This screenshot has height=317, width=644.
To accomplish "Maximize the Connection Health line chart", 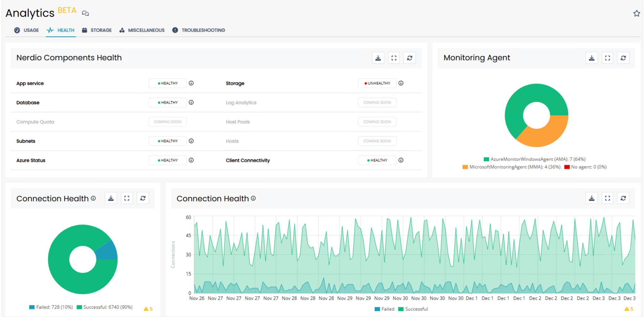I will click(607, 198).
